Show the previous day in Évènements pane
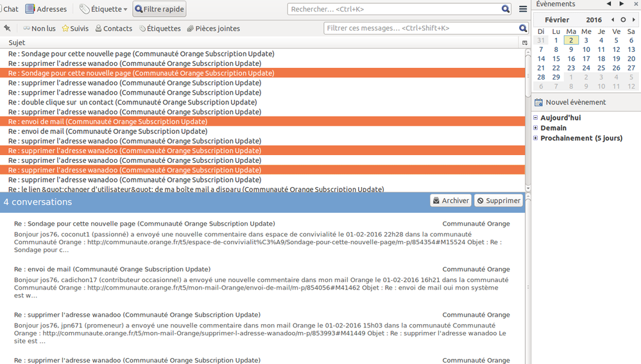Screen dimensions: 641x364 [x=609, y=4]
